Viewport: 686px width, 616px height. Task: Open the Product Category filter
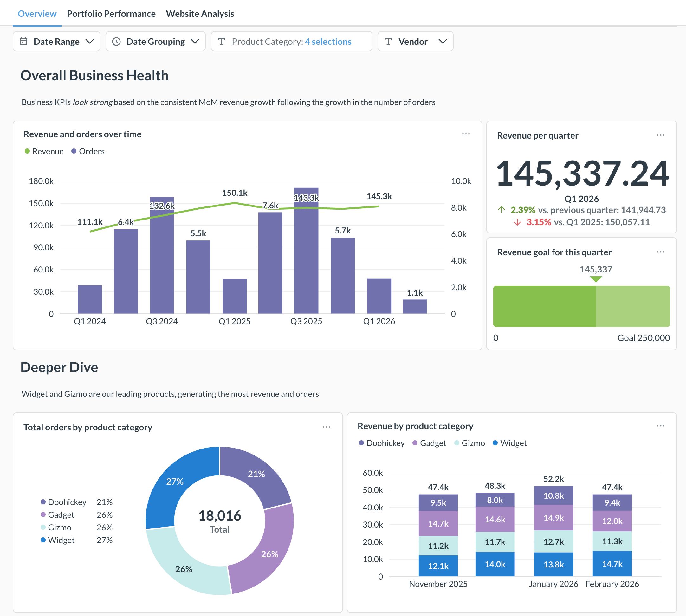(x=291, y=41)
